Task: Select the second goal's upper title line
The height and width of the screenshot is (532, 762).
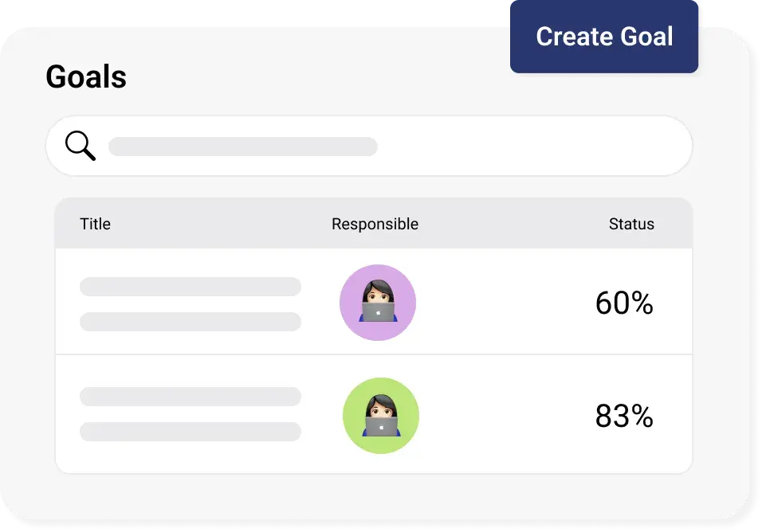Action: [x=190, y=397]
